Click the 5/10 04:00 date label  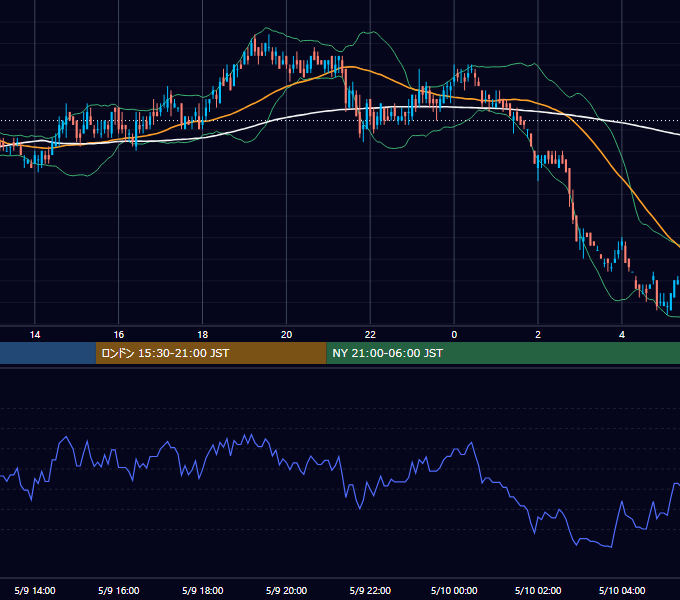point(622,590)
